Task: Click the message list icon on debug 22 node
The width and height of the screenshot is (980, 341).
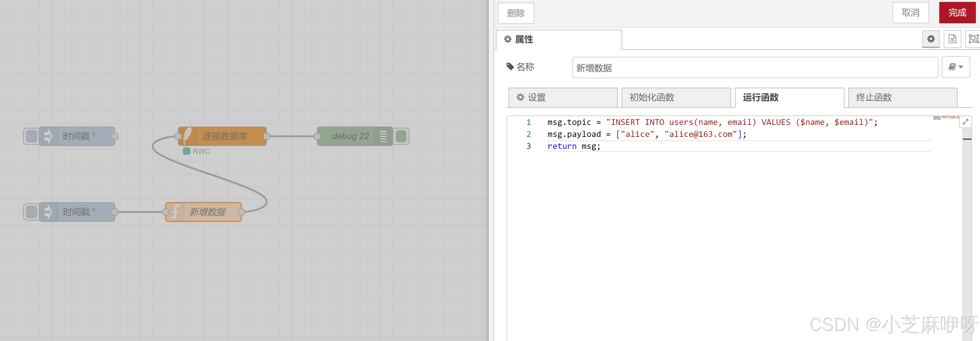Action: pos(383,136)
